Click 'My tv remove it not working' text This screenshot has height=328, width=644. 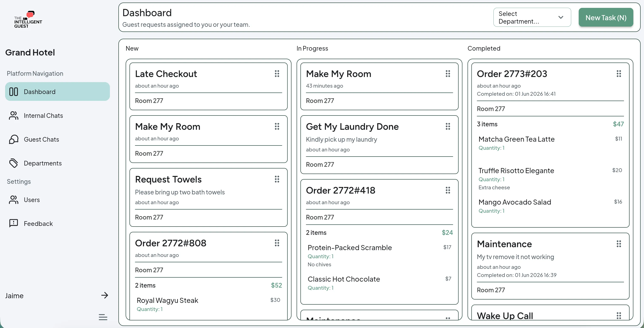[x=516, y=257]
